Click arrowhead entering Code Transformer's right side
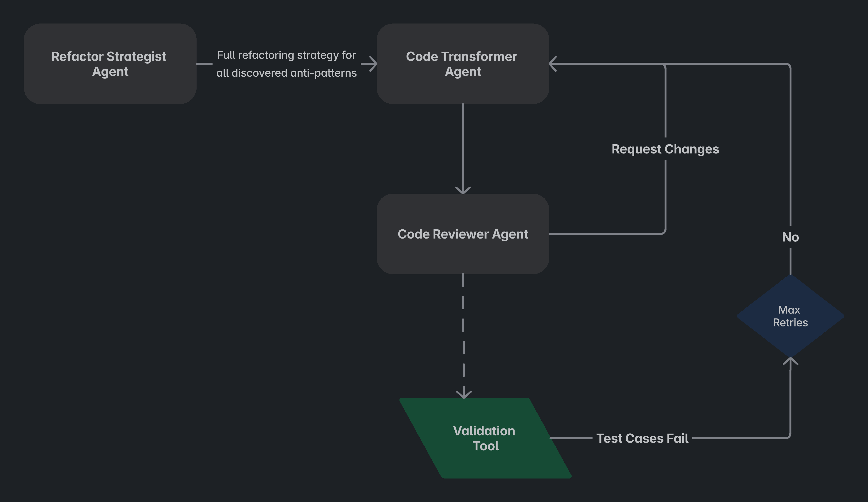 553,64
